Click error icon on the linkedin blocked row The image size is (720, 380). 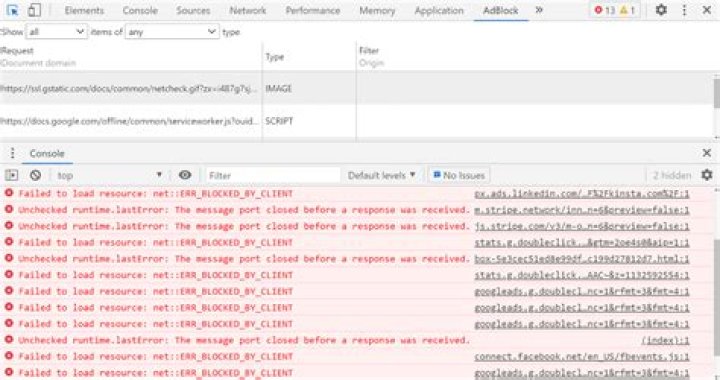(9, 193)
